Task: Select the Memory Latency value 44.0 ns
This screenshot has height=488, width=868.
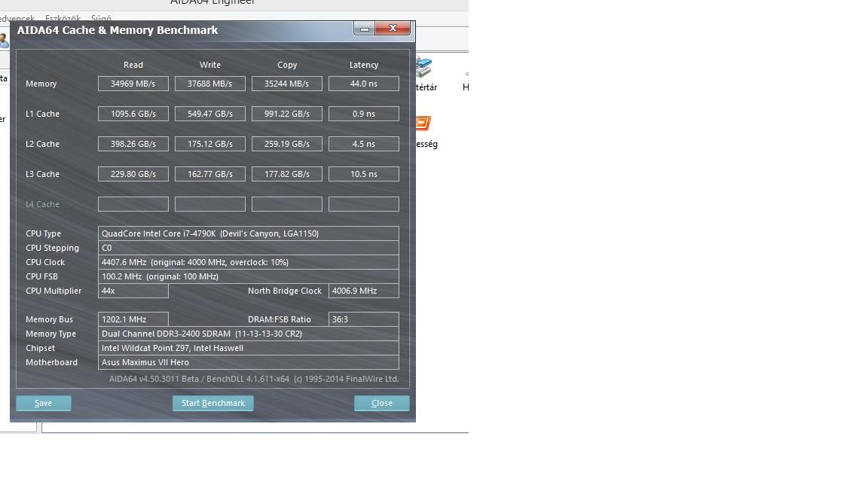Action: [364, 84]
